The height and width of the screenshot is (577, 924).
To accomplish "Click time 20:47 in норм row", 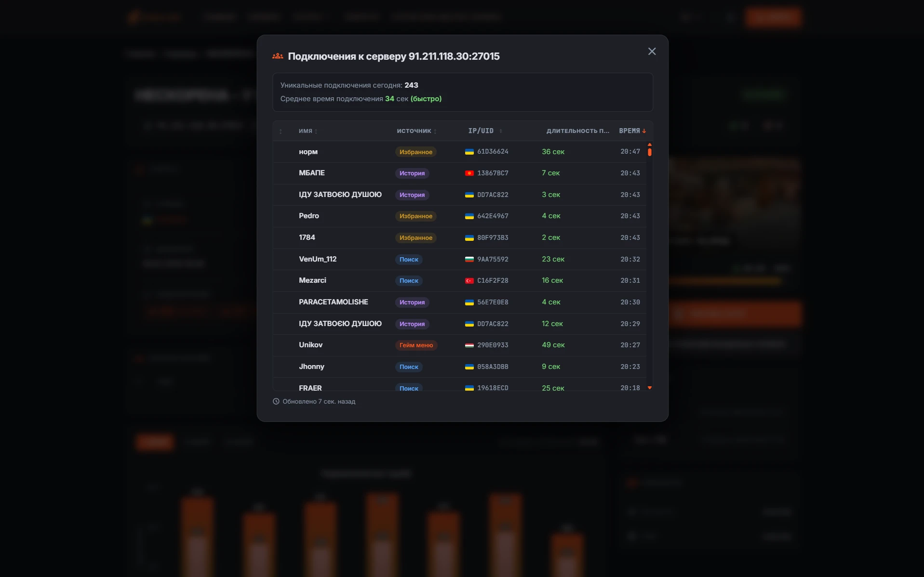I will pyautogui.click(x=630, y=152).
